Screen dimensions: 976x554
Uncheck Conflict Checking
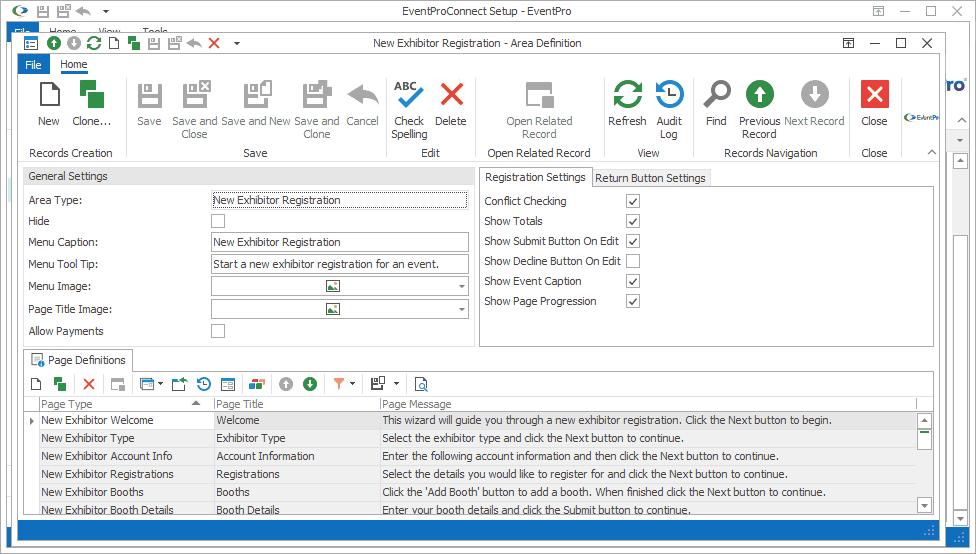click(633, 201)
